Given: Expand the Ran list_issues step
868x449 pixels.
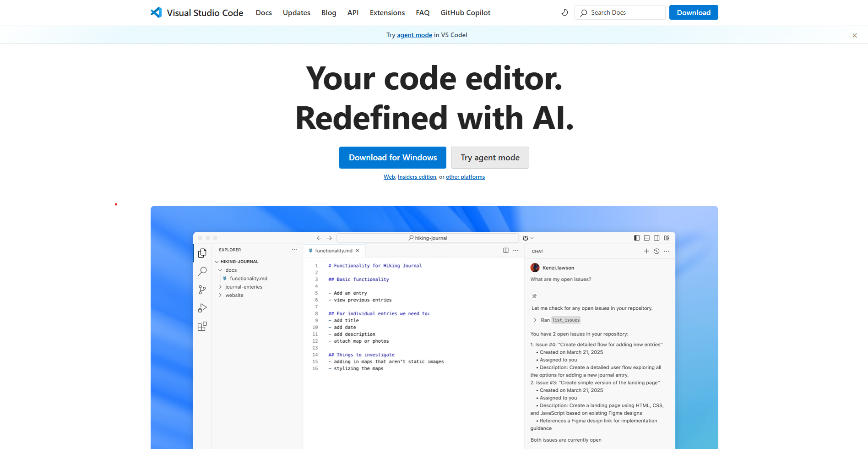Looking at the screenshot, I should tap(535, 320).
